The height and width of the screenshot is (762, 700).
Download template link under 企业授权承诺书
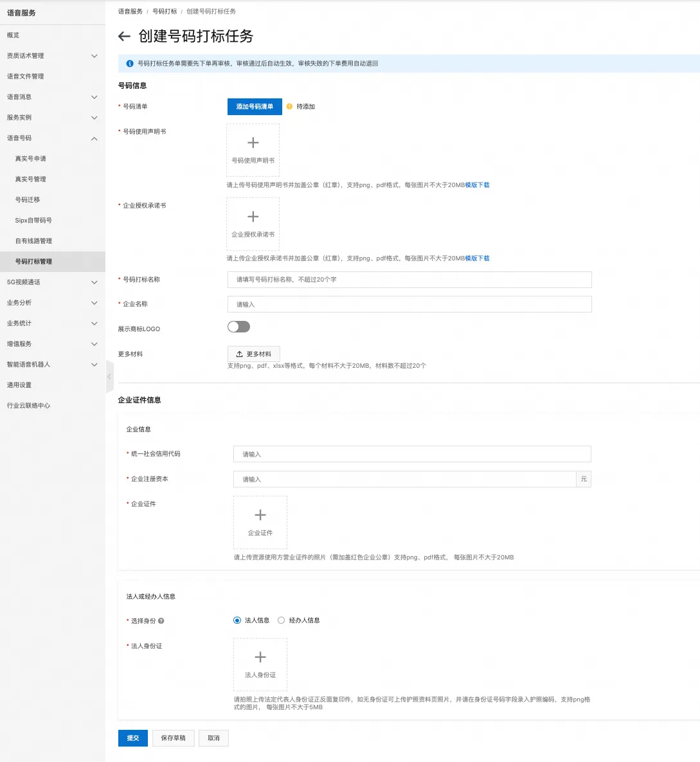tap(477, 259)
